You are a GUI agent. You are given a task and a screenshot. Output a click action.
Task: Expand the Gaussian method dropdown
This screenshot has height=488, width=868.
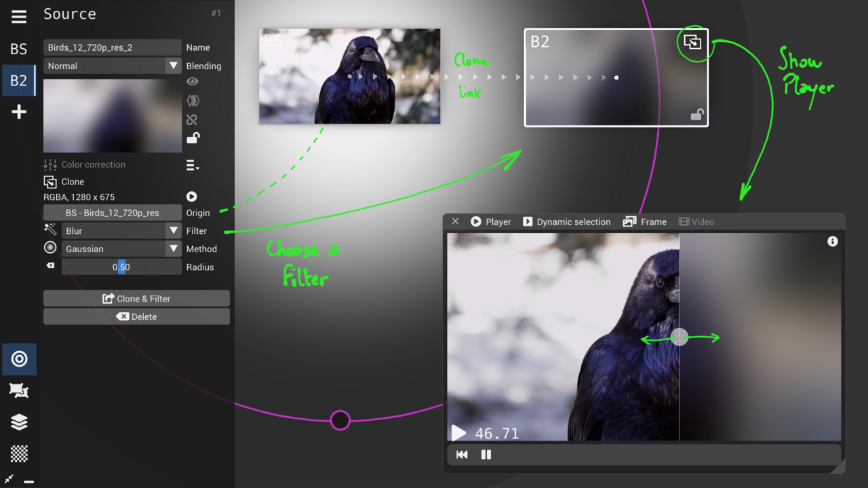(x=121, y=249)
